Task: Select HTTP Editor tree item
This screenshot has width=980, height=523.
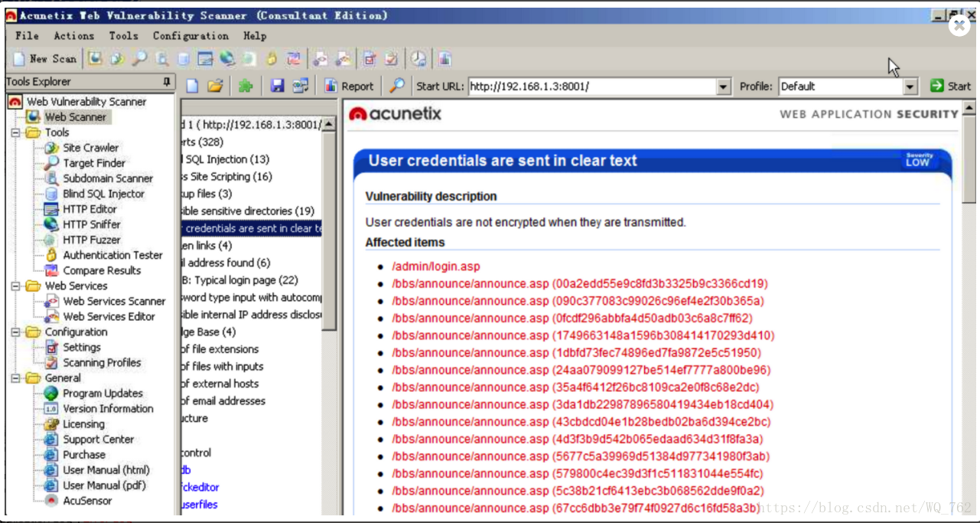Action: pyautogui.click(x=90, y=208)
